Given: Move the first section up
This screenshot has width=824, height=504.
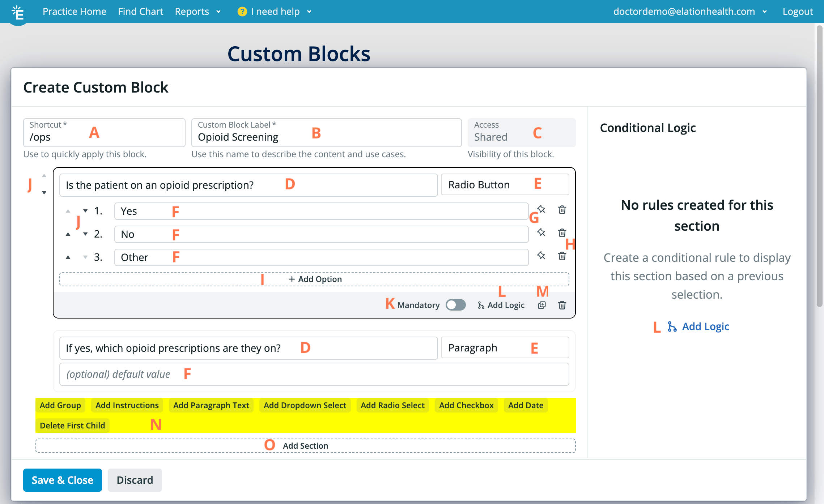Looking at the screenshot, I should tap(44, 176).
